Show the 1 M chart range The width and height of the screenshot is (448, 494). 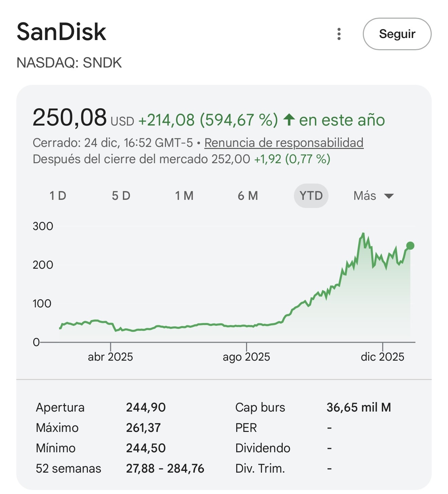tap(184, 196)
